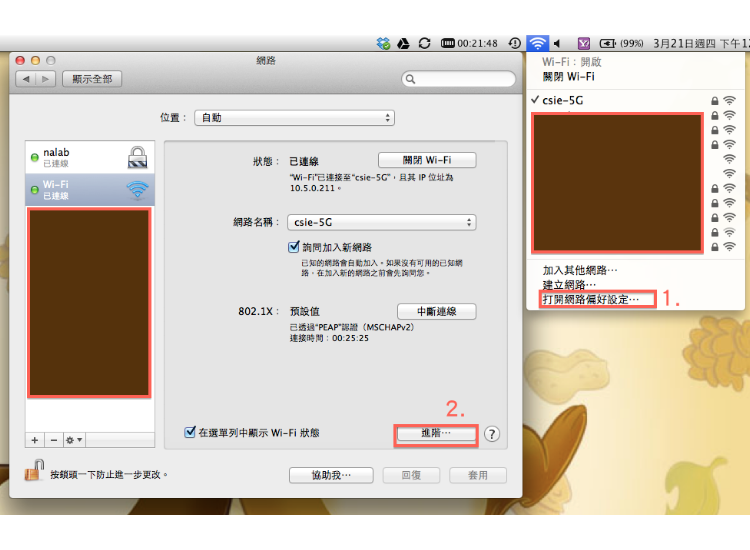
Task: Remove the service with the minus button
Action: (x=53, y=440)
